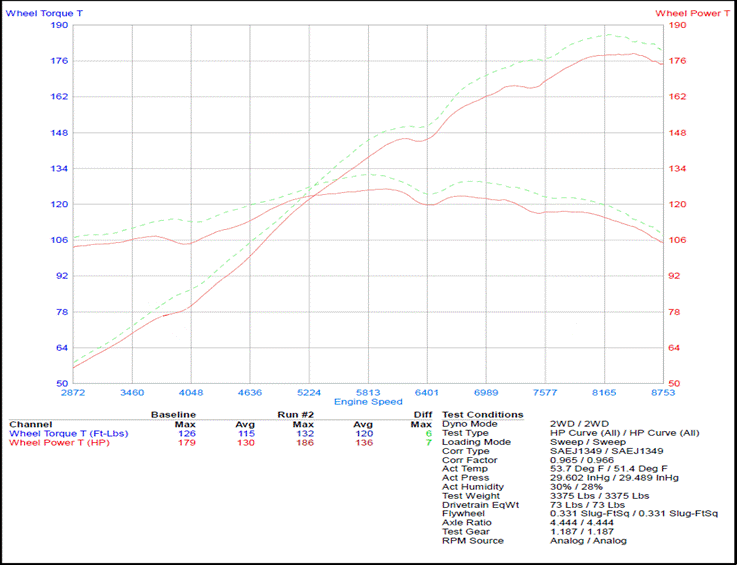The image size is (737, 565).
Task: Select the "Act Humidity" label
Action: tap(473, 487)
